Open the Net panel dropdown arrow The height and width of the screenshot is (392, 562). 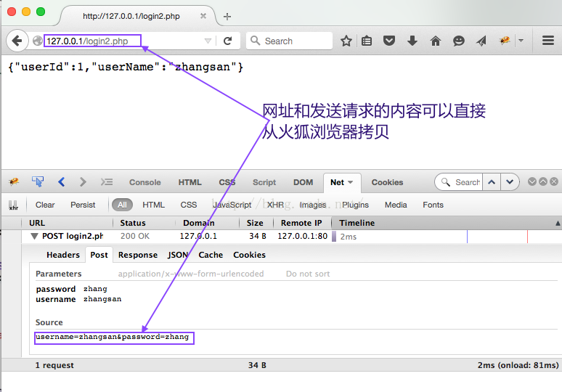(350, 182)
